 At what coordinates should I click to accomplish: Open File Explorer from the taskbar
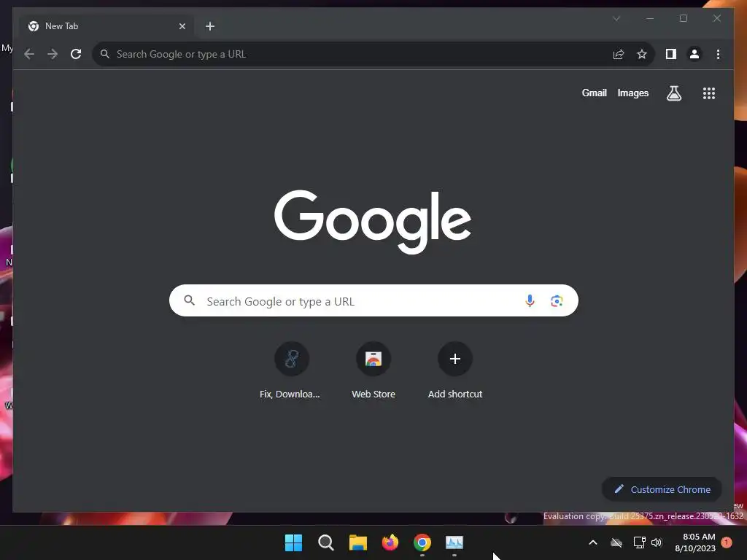click(357, 542)
